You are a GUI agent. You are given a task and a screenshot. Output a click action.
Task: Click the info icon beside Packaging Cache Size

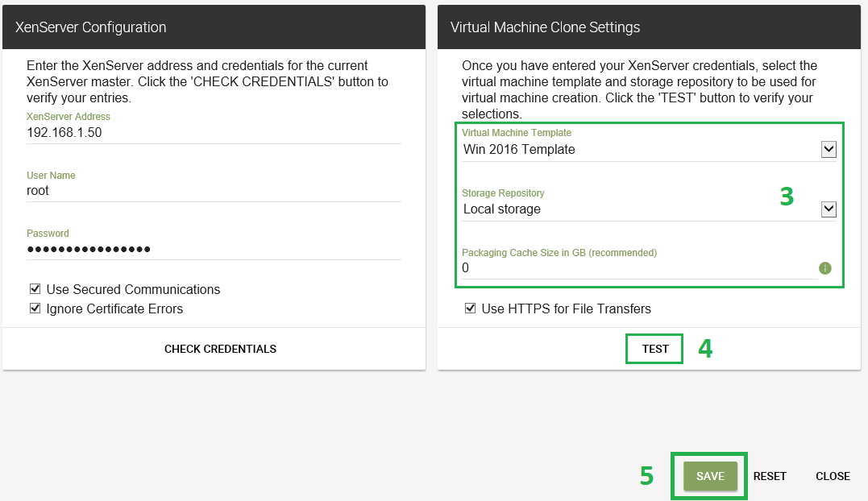824,268
